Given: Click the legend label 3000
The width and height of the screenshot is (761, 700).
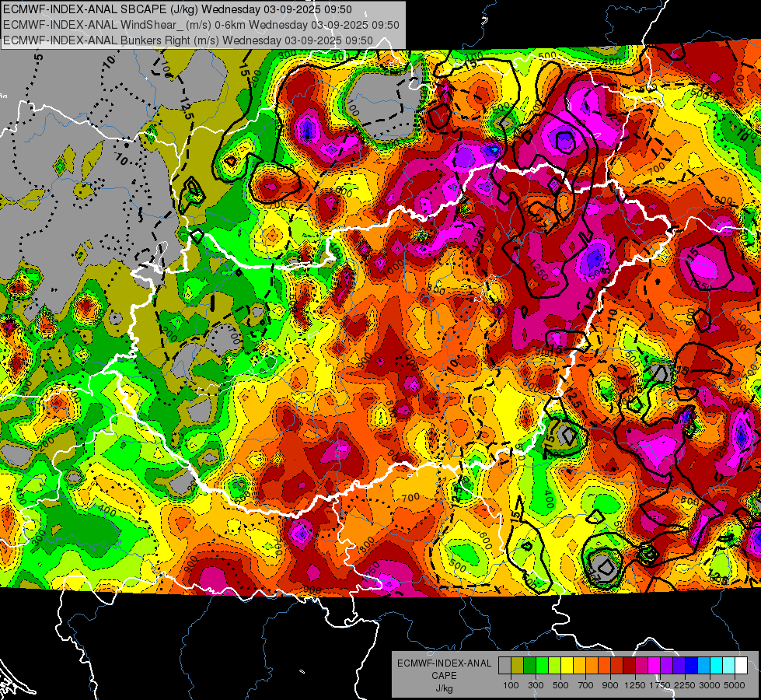Looking at the screenshot, I should 710,686.
